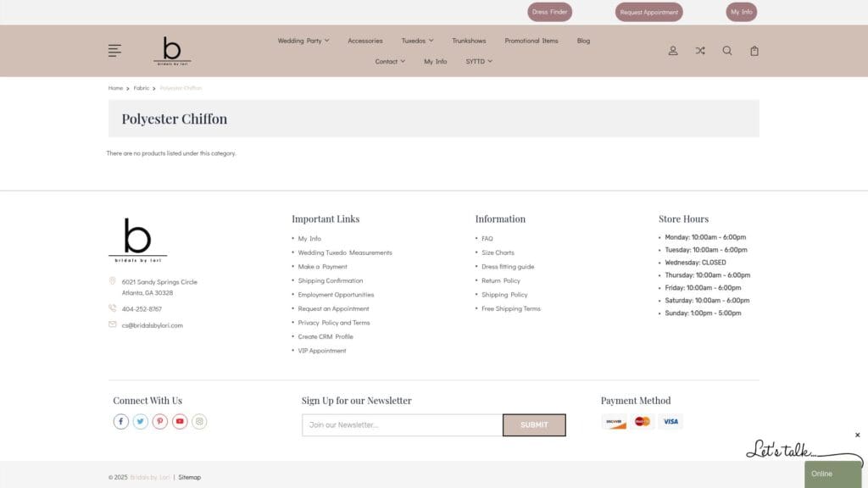This screenshot has width=868, height=488.
Task: Visit the Facebook social icon
Action: [x=121, y=422]
